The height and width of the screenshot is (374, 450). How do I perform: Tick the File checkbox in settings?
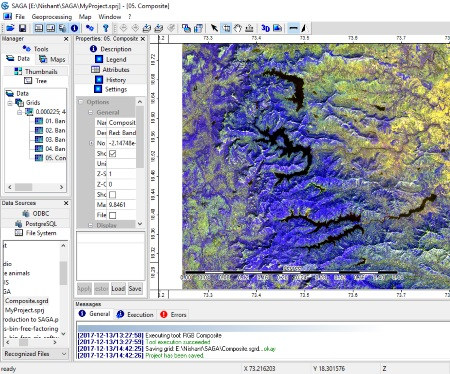(x=113, y=215)
